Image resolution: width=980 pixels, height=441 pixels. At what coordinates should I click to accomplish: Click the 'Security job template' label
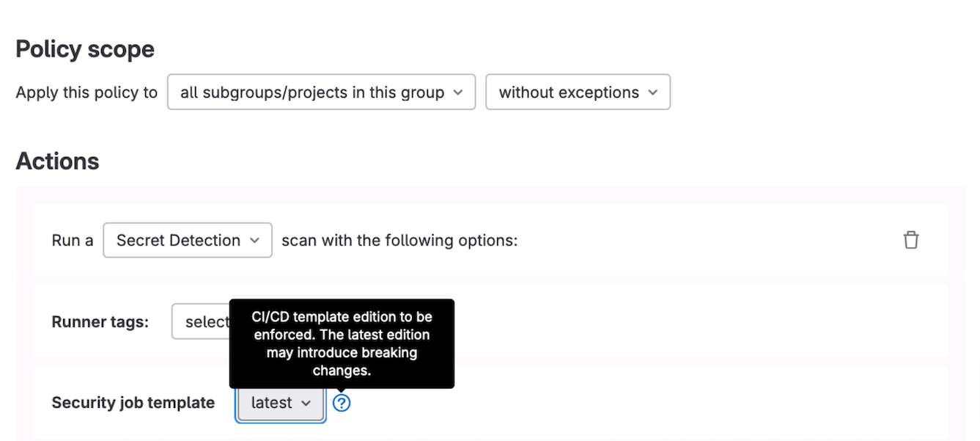click(133, 403)
